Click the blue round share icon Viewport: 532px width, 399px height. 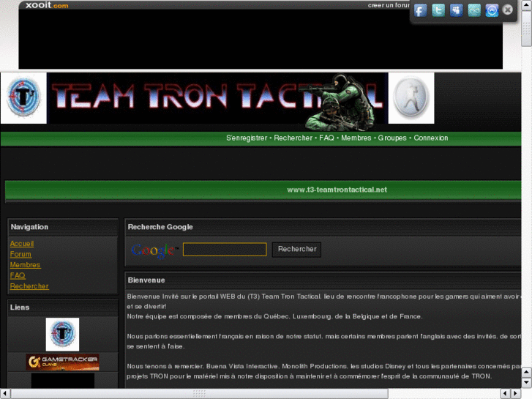[x=492, y=10]
